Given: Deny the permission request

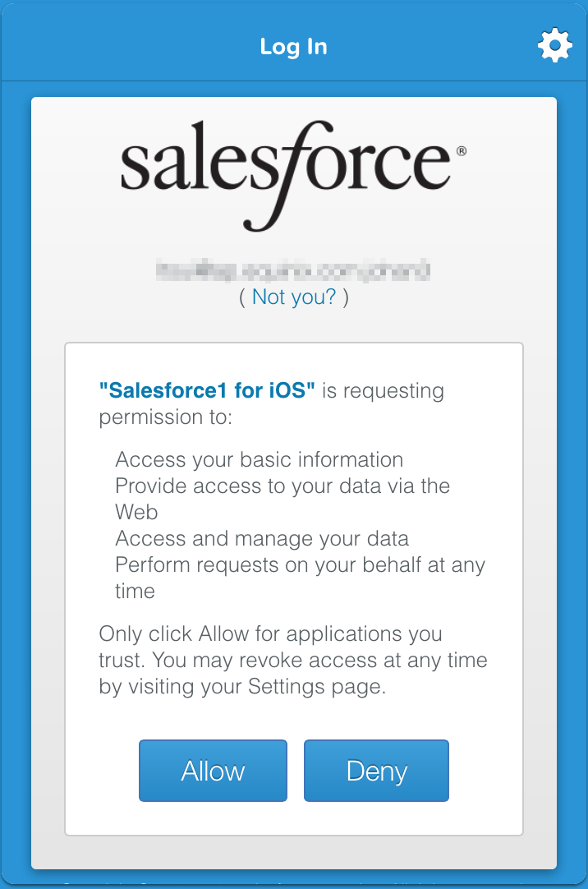Looking at the screenshot, I should (x=376, y=771).
